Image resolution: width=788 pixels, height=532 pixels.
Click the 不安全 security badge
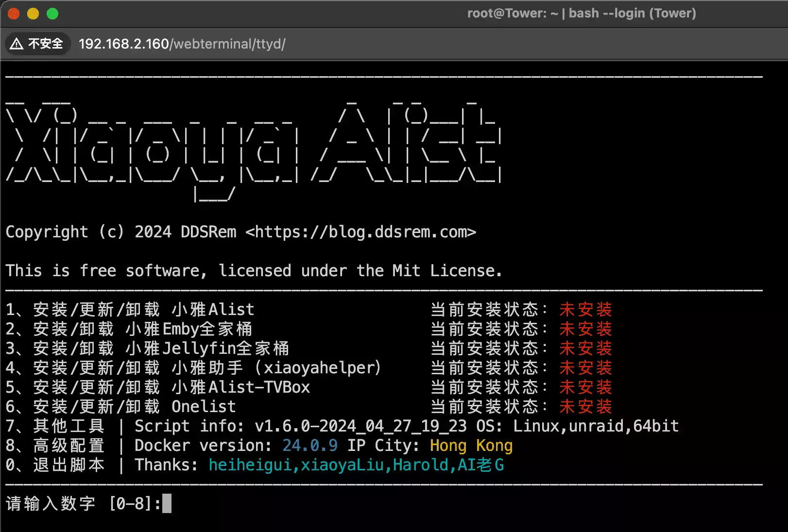38,44
